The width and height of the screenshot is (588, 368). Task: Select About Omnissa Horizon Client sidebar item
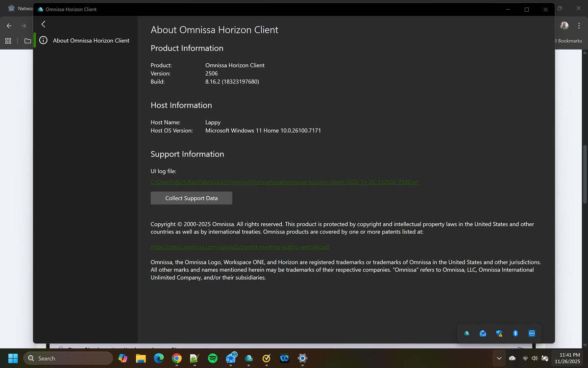pos(86,40)
